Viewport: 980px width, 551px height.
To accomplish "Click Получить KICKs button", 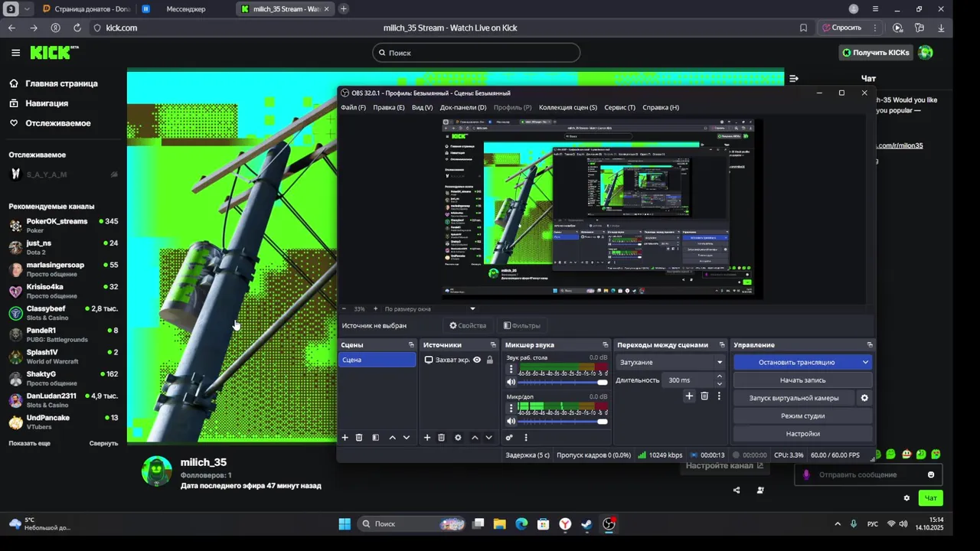I will tap(876, 53).
